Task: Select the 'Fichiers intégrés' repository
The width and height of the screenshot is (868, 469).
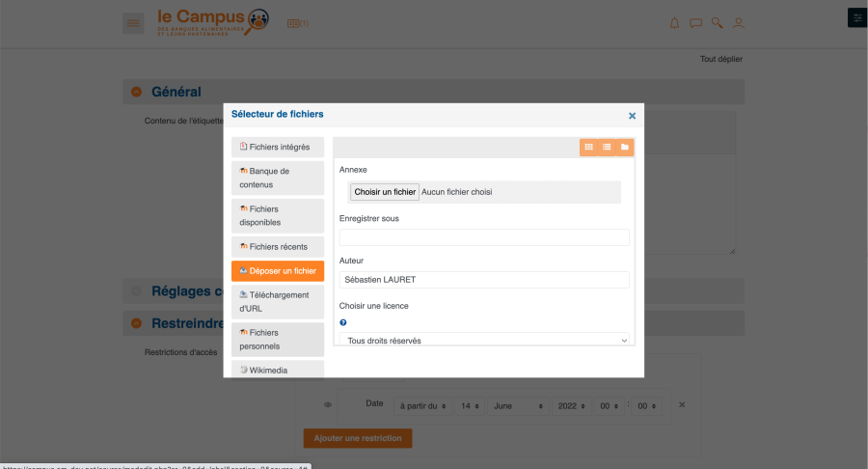Action: tap(278, 147)
